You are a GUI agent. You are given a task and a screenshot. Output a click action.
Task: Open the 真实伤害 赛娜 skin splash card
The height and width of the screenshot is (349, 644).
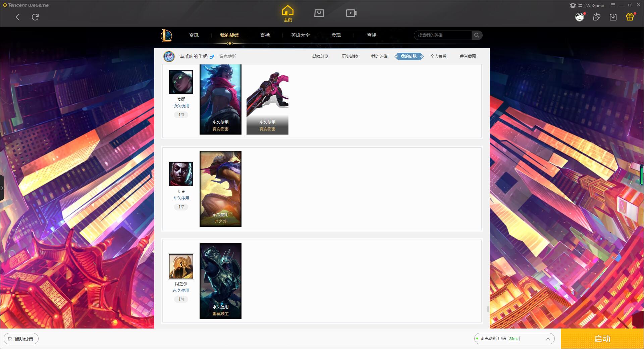tap(220, 99)
